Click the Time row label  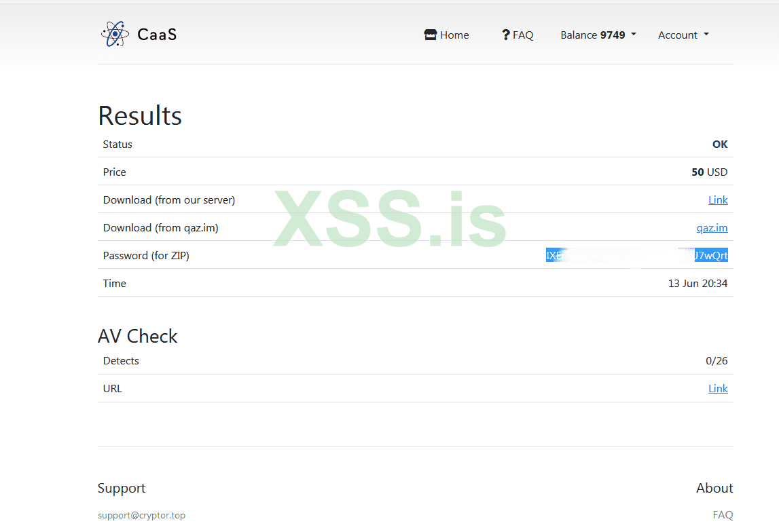pos(114,283)
